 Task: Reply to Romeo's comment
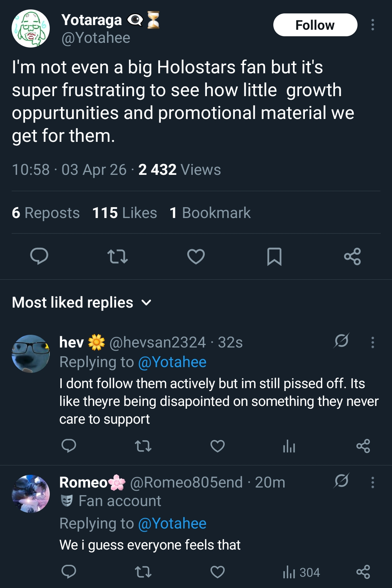point(69,572)
